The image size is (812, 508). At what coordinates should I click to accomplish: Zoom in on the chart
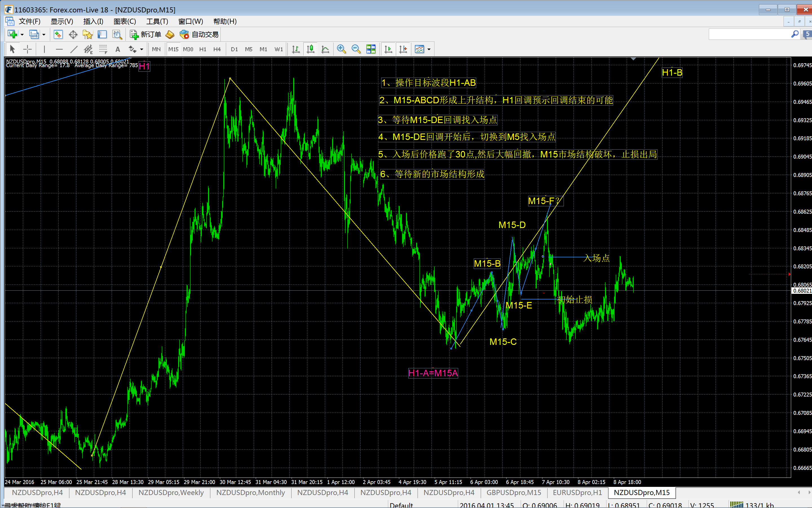(341, 49)
